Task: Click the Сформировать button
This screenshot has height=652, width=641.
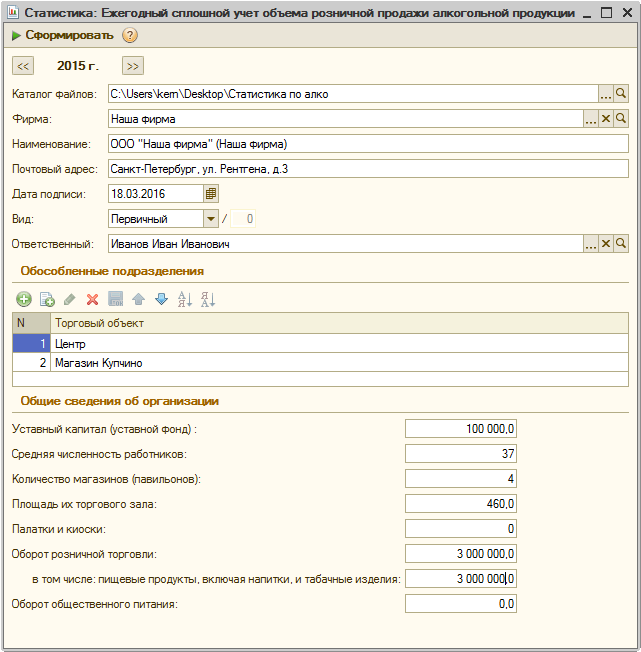Action: (x=63, y=35)
